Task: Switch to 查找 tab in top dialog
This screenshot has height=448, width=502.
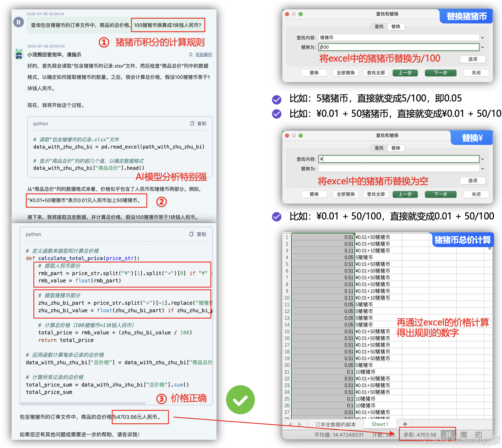Action: (379, 27)
